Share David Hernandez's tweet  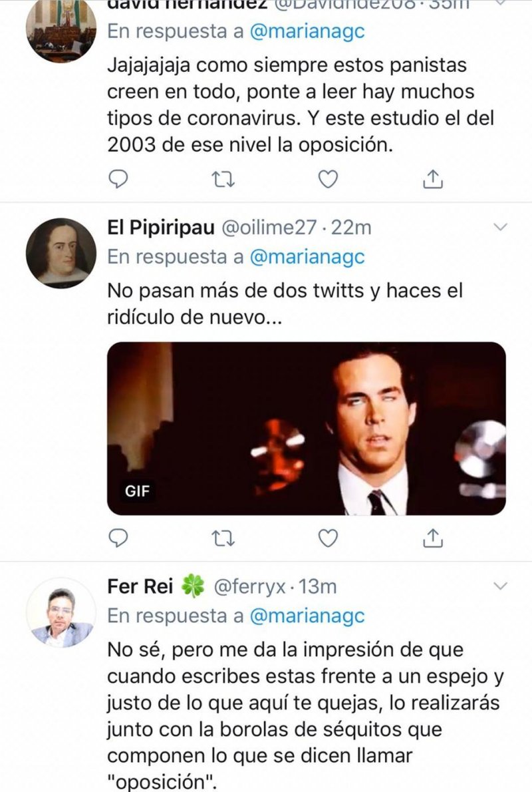click(x=433, y=178)
